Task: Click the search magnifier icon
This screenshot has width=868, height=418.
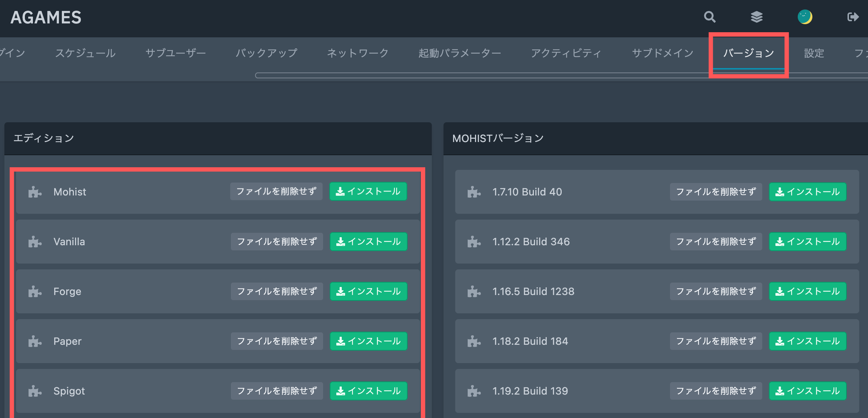Action: point(710,17)
